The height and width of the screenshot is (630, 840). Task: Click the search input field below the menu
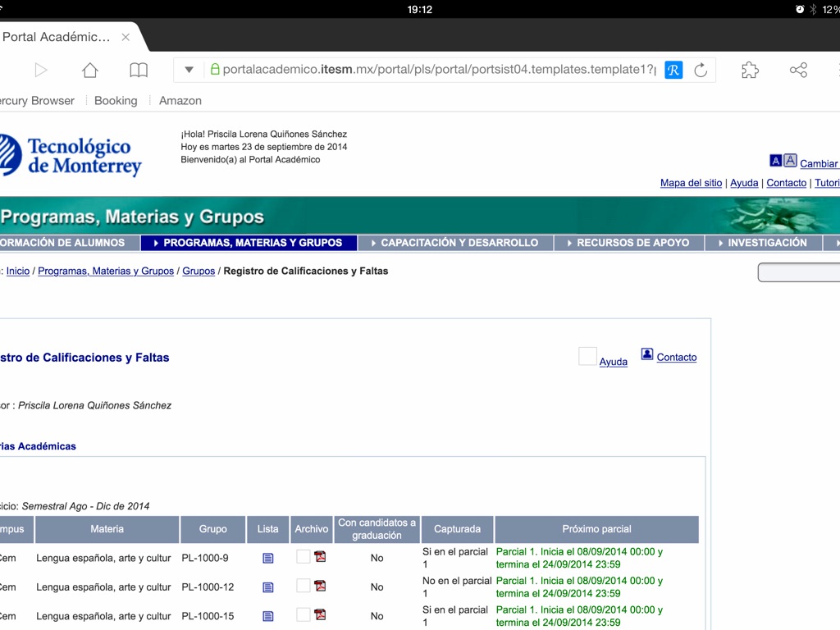point(800,272)
